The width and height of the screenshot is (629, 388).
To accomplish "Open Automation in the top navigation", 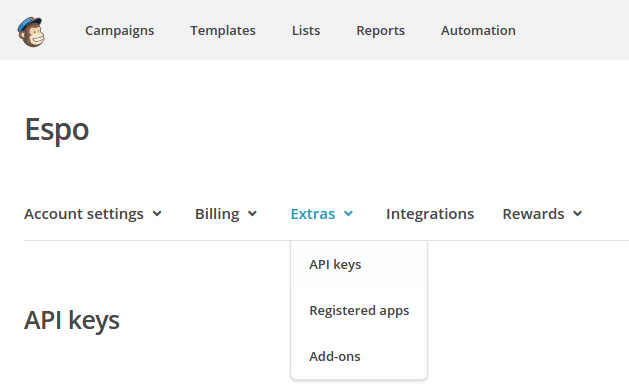I will click(x=478, y=30).
